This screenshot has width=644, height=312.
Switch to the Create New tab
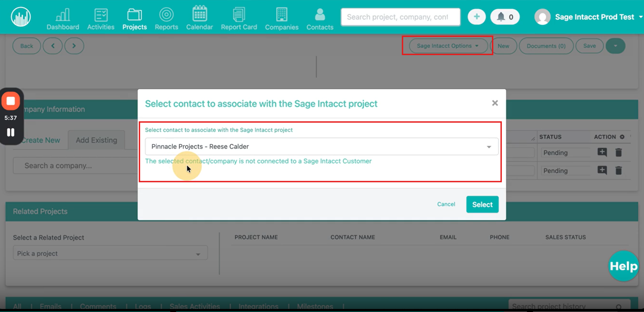coord(41,140)
